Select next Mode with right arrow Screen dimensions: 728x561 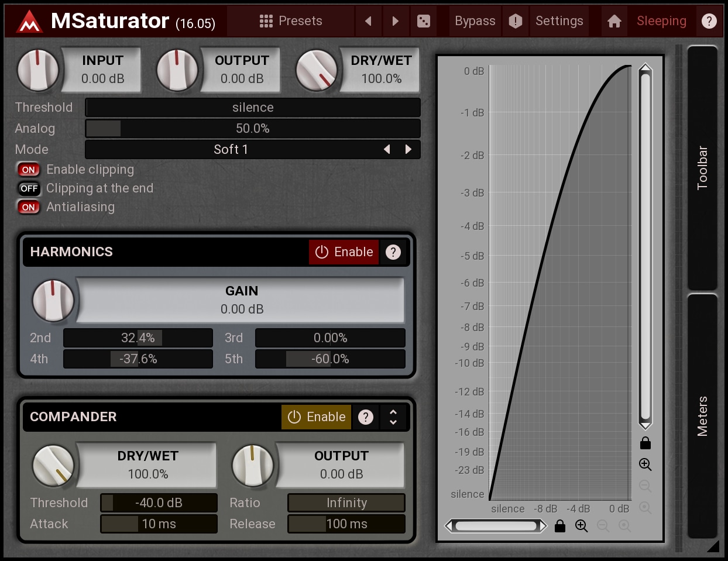pyautogui.click(x=408, y=149)
